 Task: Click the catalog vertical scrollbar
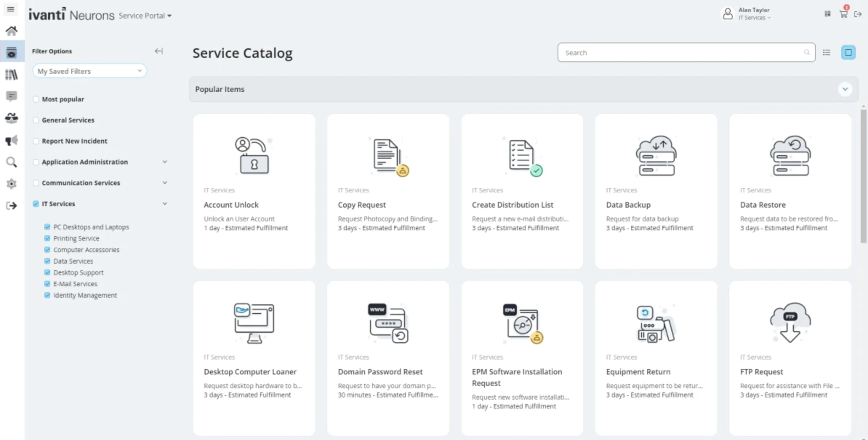(x=863, y=176)
